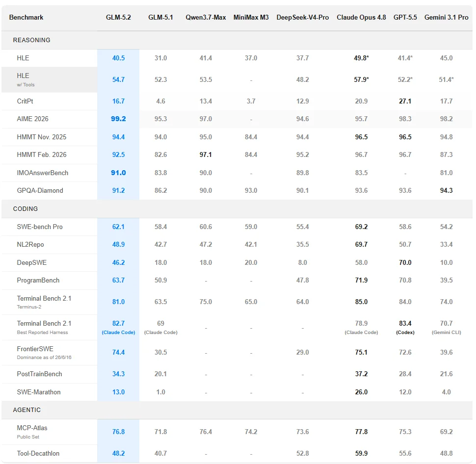The height and width of the screenshot is (464, 476).
Task: Click the DeepSeek-V4-Pro column header
Action: 302,17
